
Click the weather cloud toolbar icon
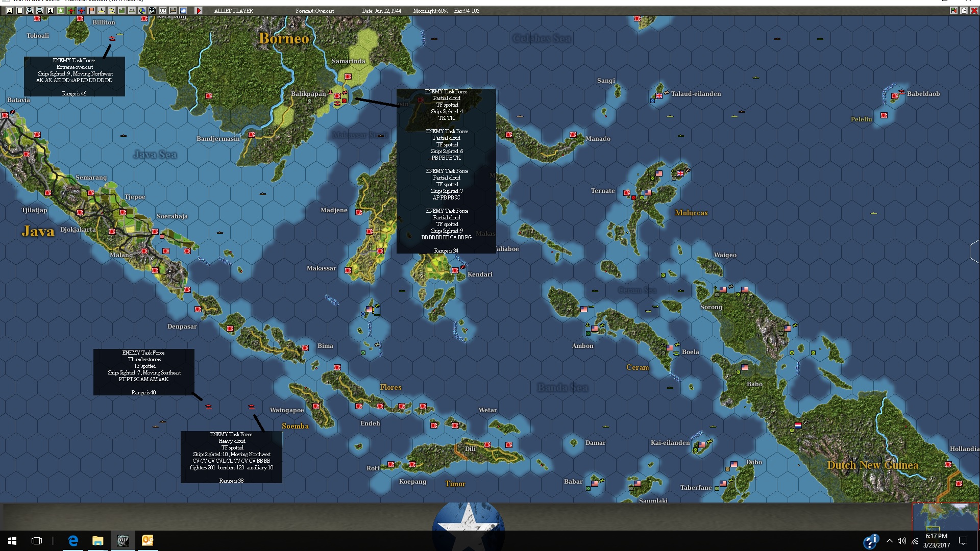[183, 11]
